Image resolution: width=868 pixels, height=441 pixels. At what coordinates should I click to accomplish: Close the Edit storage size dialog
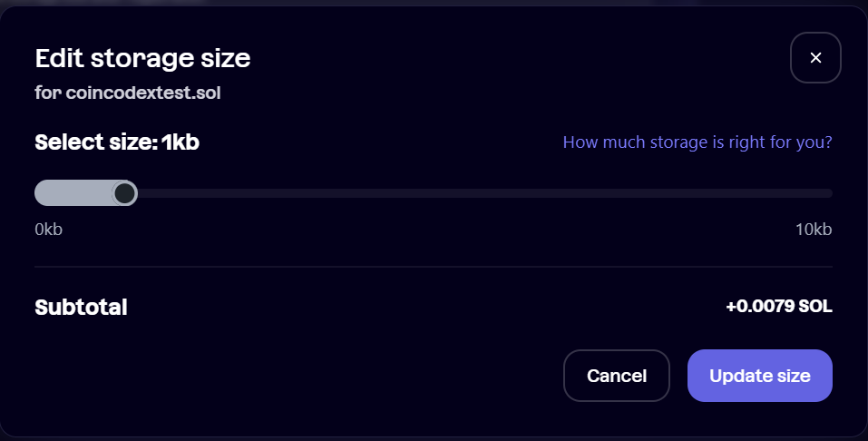tap(815, 58)
